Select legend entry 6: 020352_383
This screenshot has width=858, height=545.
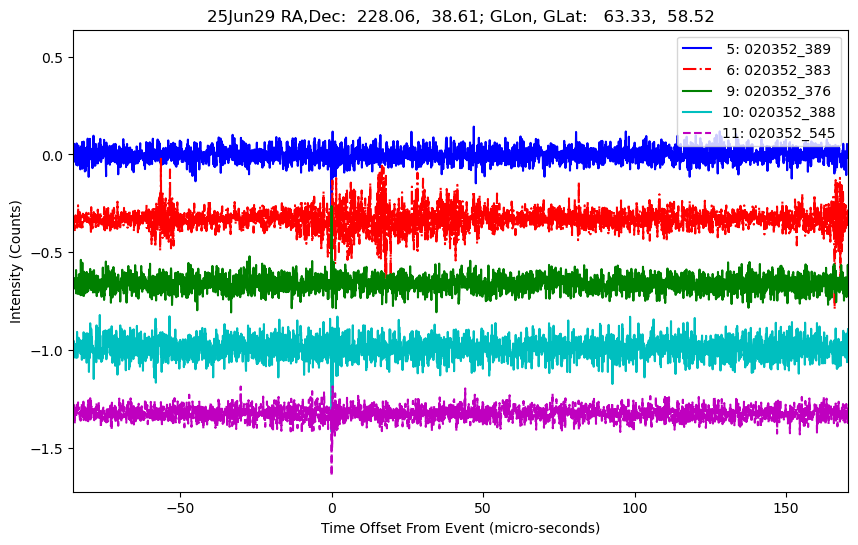pyautogui.click(x=779, y=70)
